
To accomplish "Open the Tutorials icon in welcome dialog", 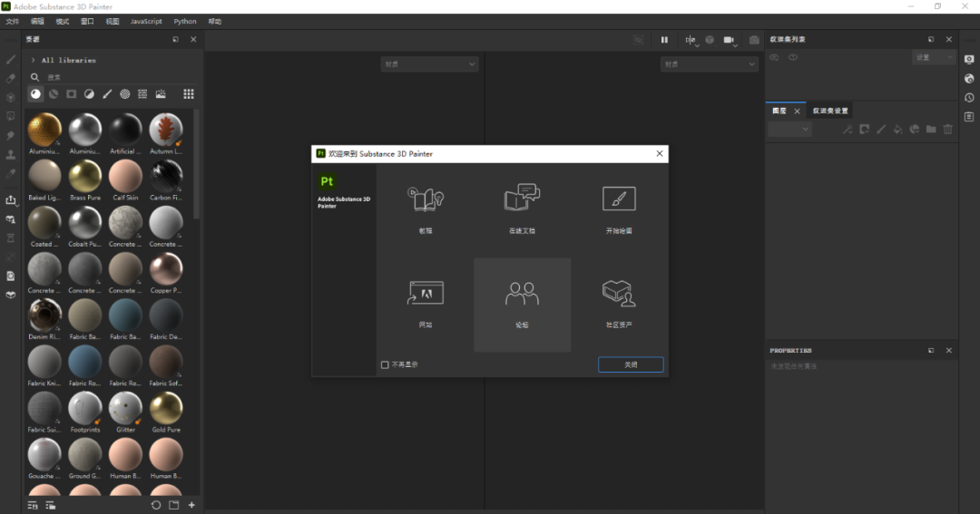I will pos(425,199).
